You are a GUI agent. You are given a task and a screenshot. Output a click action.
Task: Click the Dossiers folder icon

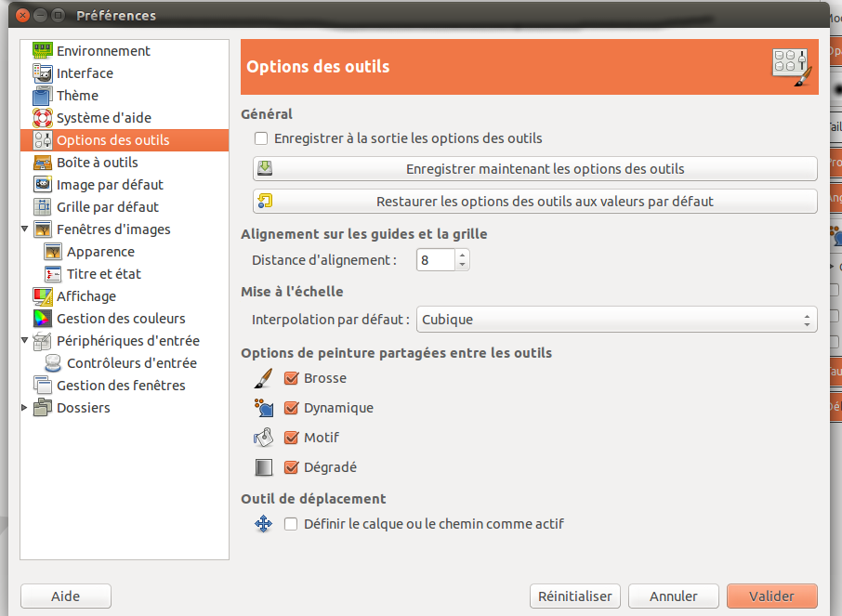43,408
